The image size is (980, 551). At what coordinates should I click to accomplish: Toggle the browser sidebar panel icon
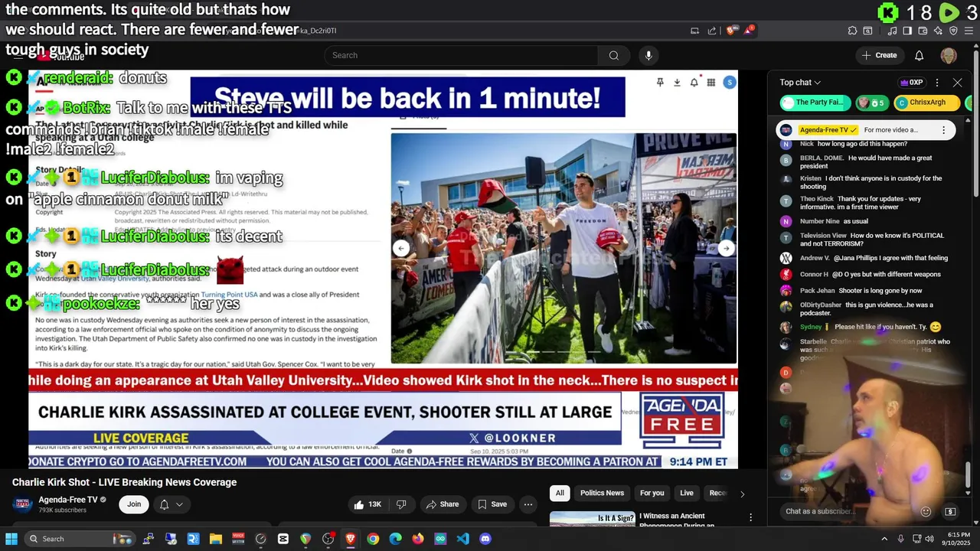pyautogui.click(x=907, y=31)
